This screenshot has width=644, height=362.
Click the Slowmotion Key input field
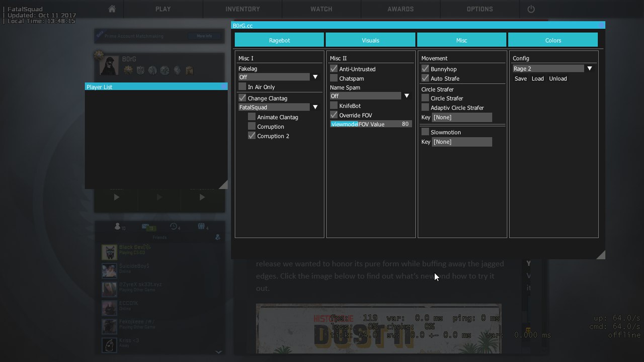(x=461, y=142)
